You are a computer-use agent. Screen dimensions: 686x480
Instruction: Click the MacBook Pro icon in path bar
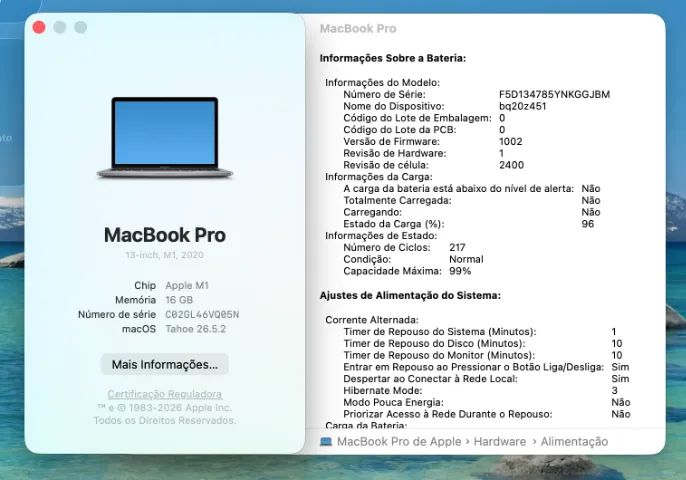326,442
